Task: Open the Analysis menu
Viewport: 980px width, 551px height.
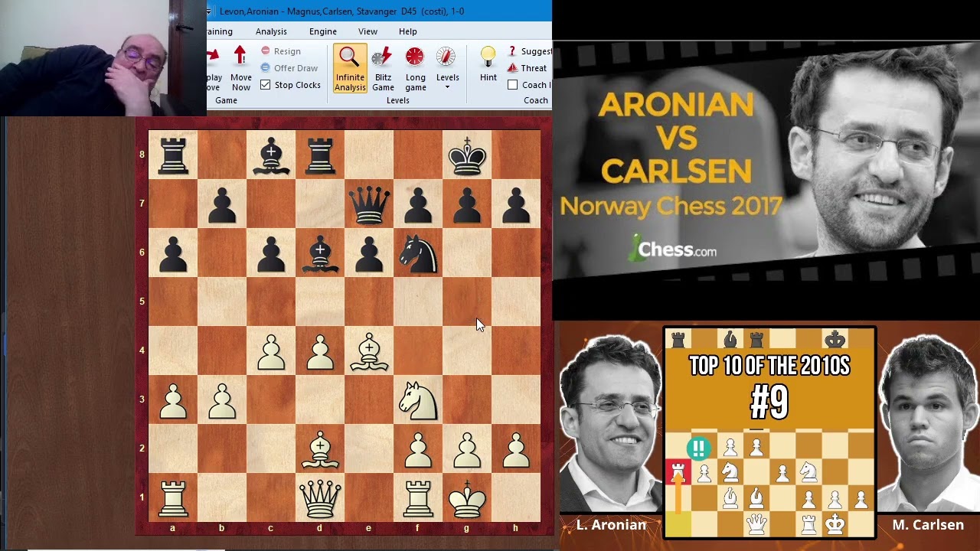Action: 271,31
